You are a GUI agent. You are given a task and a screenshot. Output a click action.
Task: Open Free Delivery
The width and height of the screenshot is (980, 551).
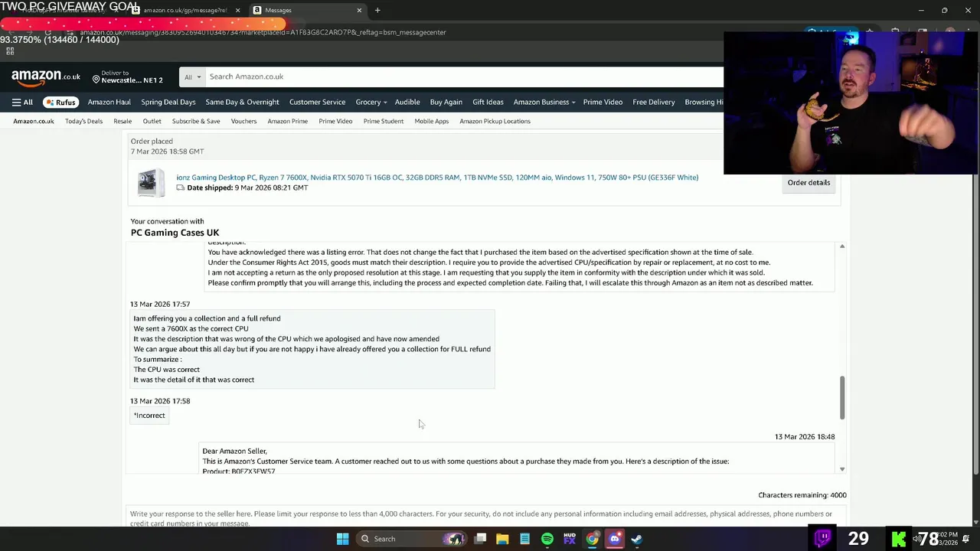pos(654,102)
